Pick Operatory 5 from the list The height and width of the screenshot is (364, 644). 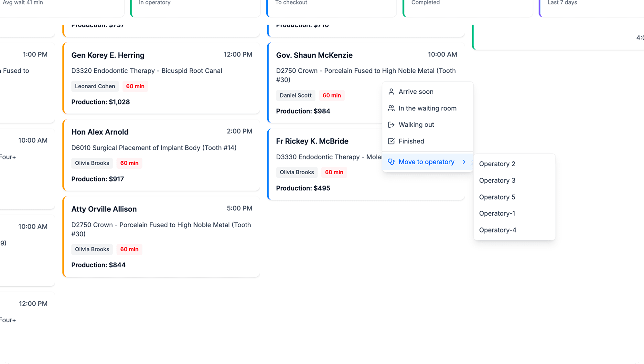pyautogui.click(x=497, y=197)
